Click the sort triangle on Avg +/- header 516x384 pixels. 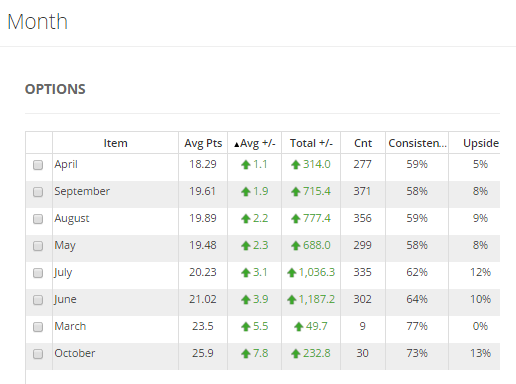[237, 145]
